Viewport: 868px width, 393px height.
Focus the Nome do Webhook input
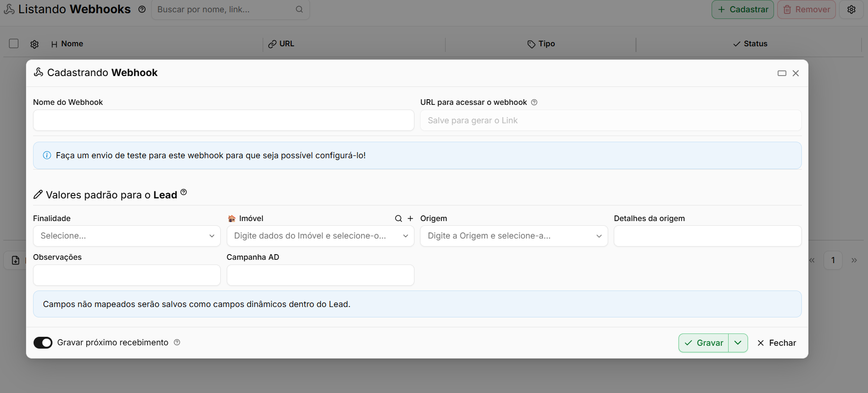click(223, 120)
